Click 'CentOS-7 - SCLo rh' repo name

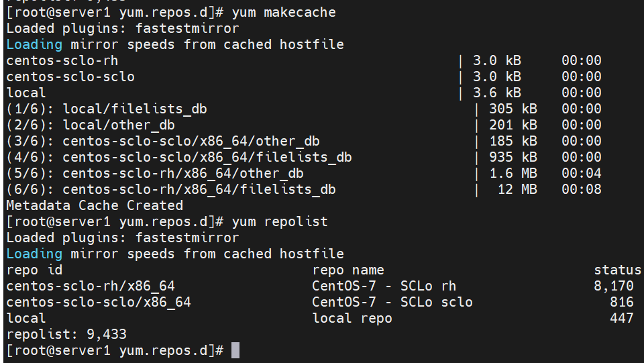pos(384,286)
